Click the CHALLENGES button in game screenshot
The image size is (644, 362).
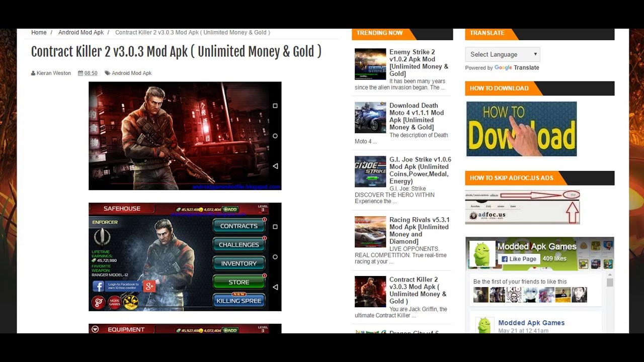point(239,244)
